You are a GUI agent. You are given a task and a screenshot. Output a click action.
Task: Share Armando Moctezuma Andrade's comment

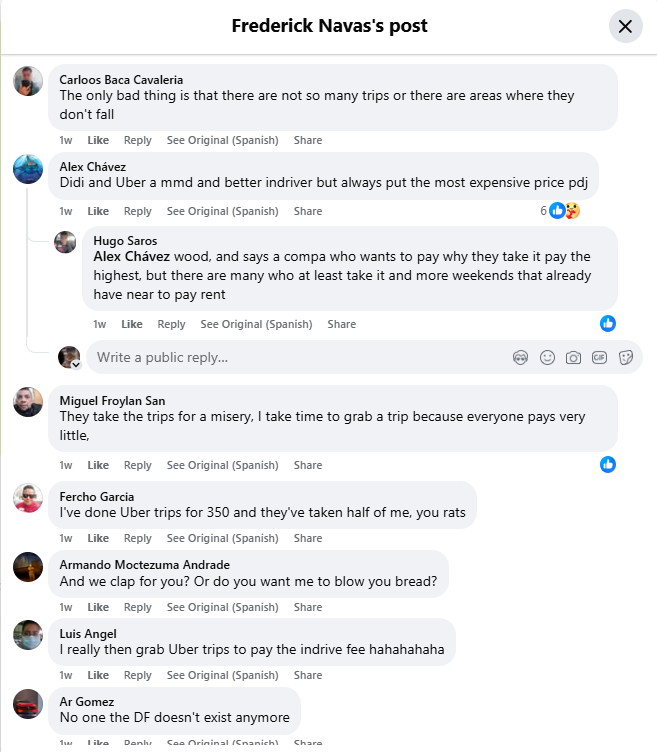pyautogui.click(x=308, y=607)
